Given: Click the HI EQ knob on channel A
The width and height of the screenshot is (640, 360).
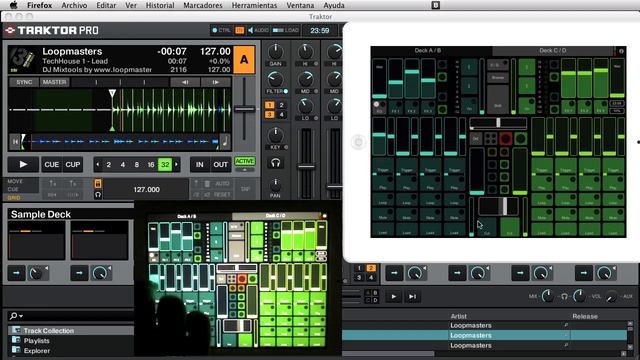Looking at the screenshot, I should [305, 52].
